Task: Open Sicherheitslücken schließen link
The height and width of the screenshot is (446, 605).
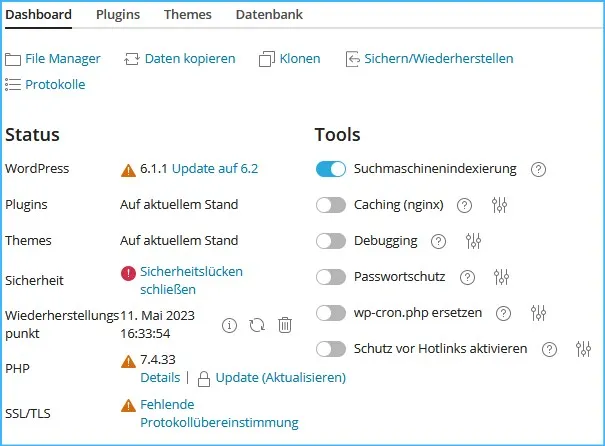Action: [191, 280]
